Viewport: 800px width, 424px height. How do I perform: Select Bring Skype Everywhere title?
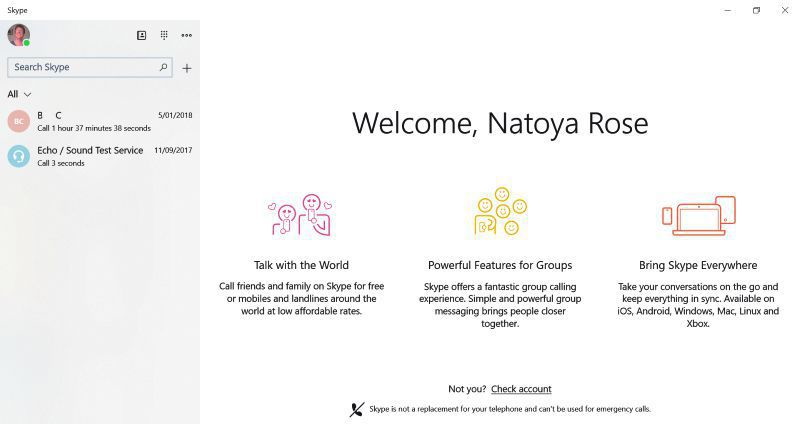698,265
